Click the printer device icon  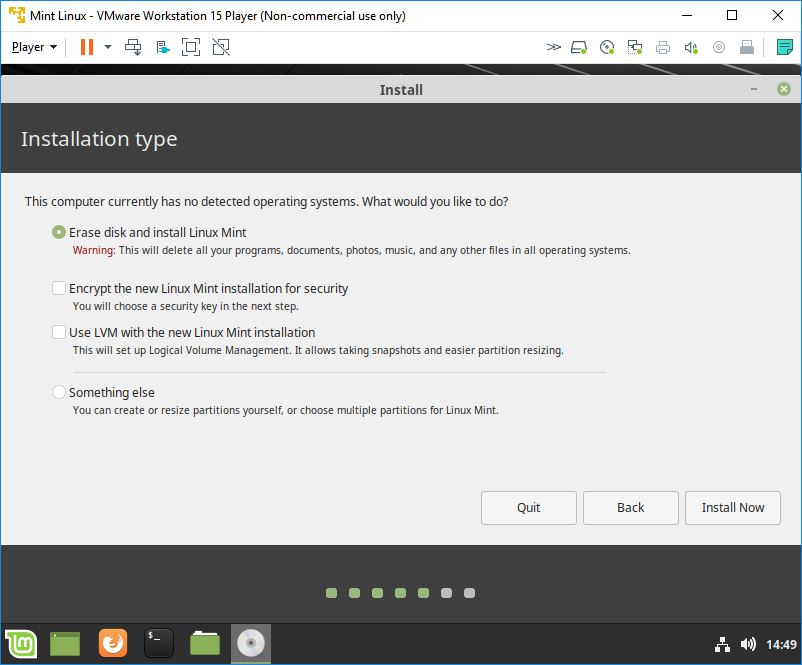click(x=663, y=48)
